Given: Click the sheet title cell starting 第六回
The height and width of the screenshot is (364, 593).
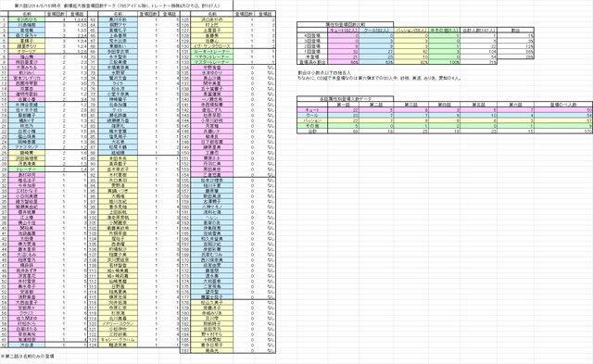Looking at the screenshot, I should click(118, 6).
